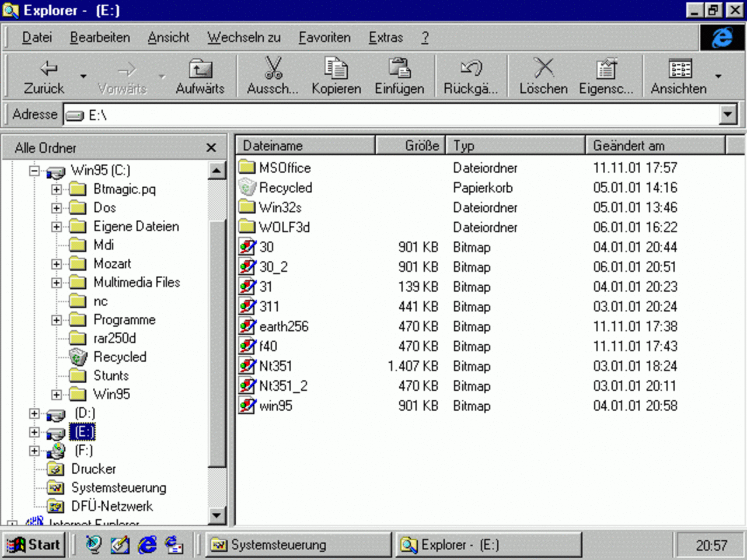Open the Favoriten menu
This screenshot has height=560, width=747.
point(324,37)
